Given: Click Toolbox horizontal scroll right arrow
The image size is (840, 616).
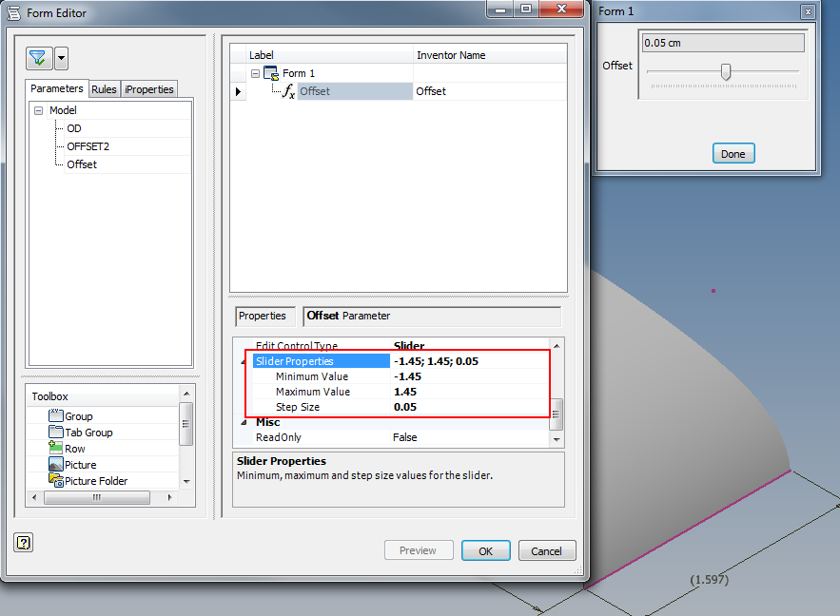Looking at the screenshot, I should point(170,497).
